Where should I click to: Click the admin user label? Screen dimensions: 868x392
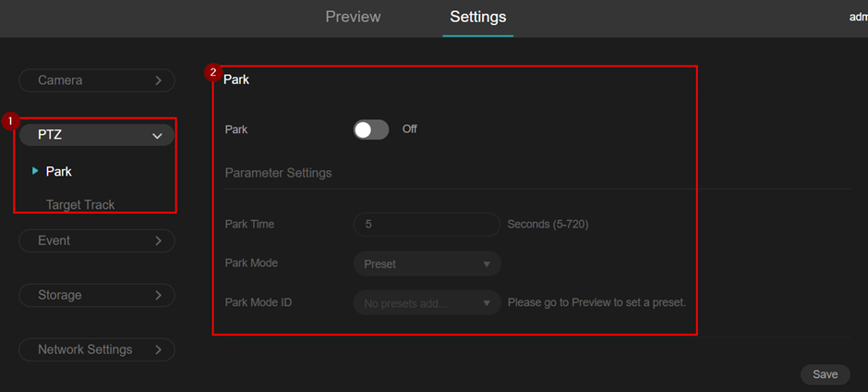[x=859, y=18]
